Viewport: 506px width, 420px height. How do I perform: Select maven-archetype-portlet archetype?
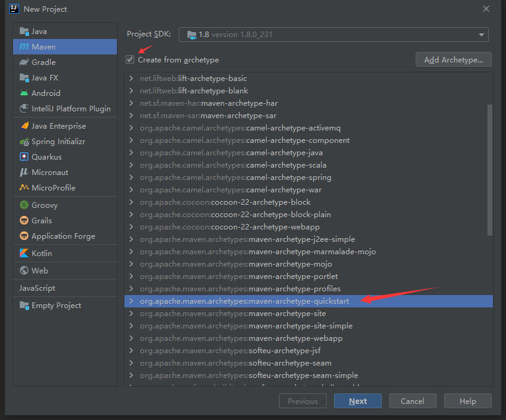coord(309,276)
